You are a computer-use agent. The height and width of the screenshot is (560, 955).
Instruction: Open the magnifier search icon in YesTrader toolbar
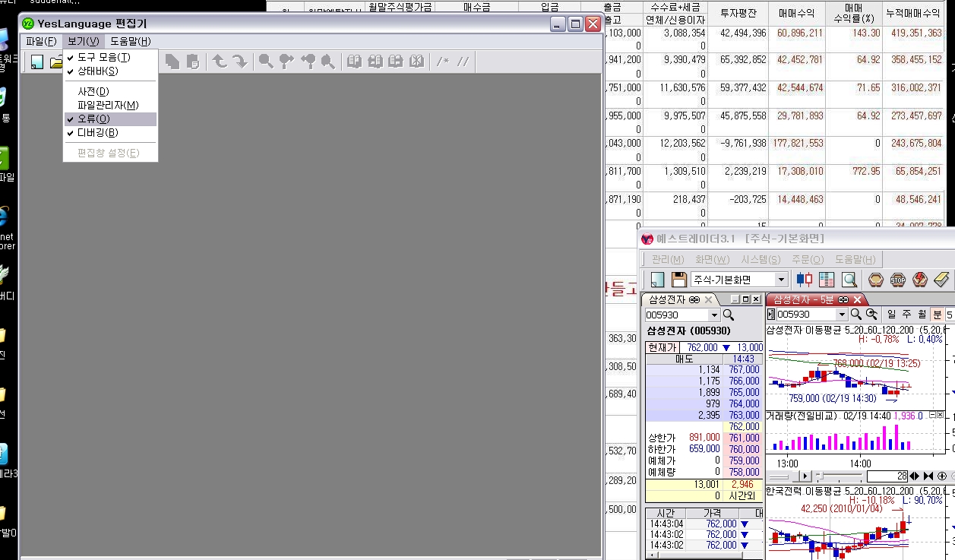point(849,280)
